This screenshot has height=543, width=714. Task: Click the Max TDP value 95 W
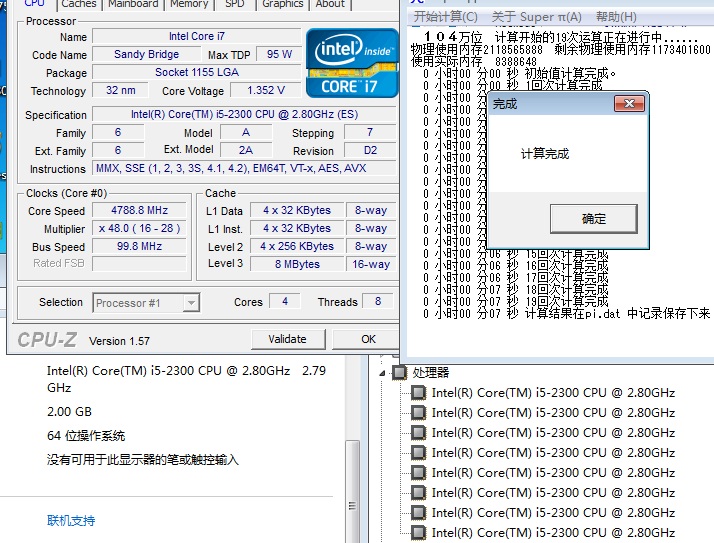pyautogui.click(x=279, y=54)
